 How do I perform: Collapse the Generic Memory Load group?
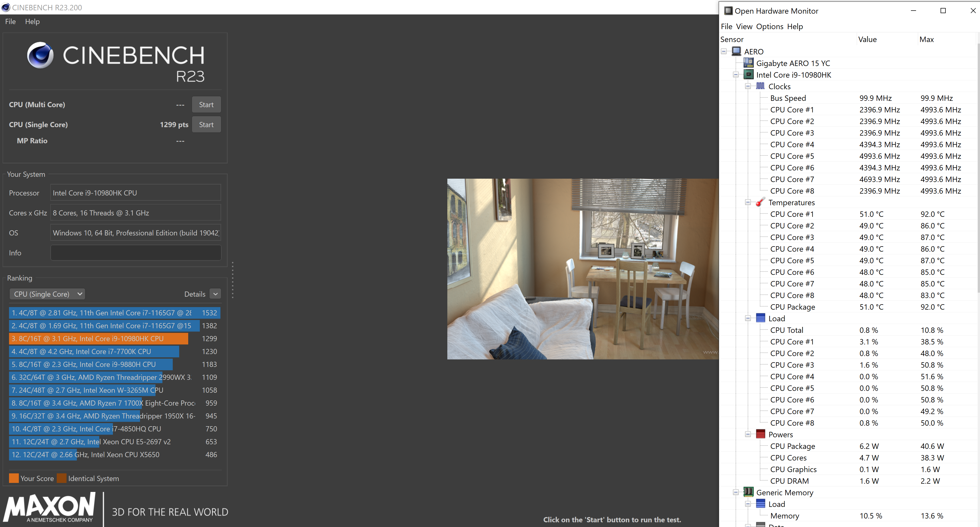click(747, 504)
